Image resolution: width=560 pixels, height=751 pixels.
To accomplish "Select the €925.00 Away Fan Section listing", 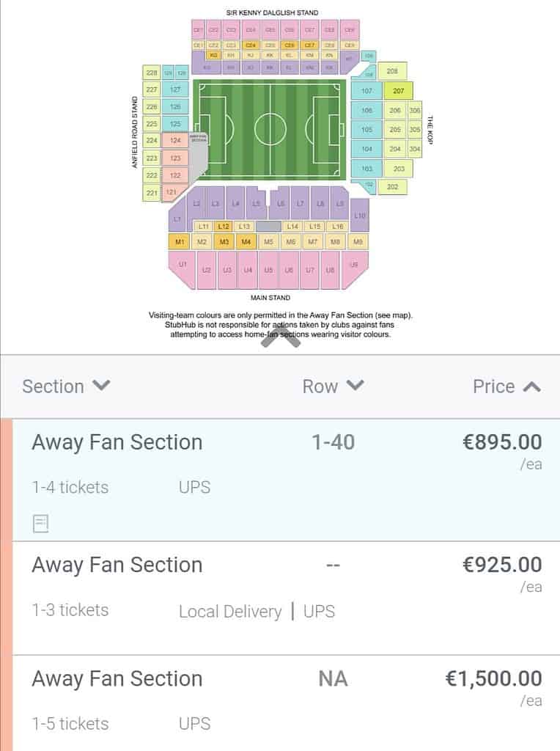I will click(286, 598).
